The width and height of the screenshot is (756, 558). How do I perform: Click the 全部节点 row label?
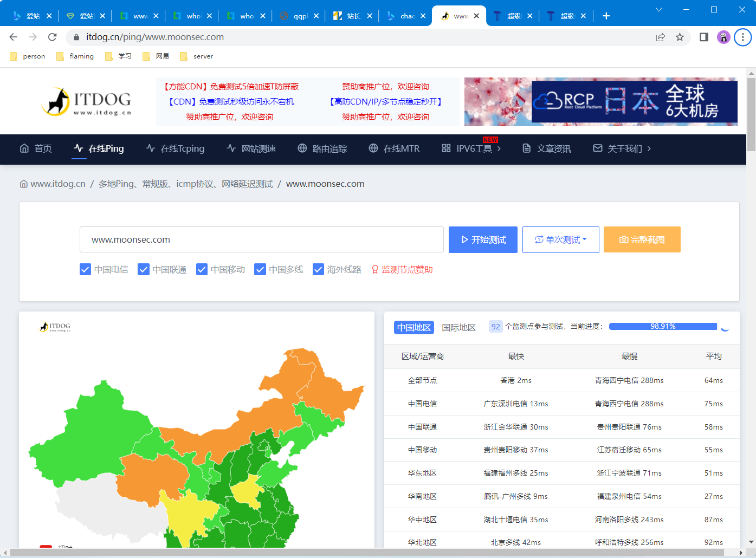pos(422,380)
